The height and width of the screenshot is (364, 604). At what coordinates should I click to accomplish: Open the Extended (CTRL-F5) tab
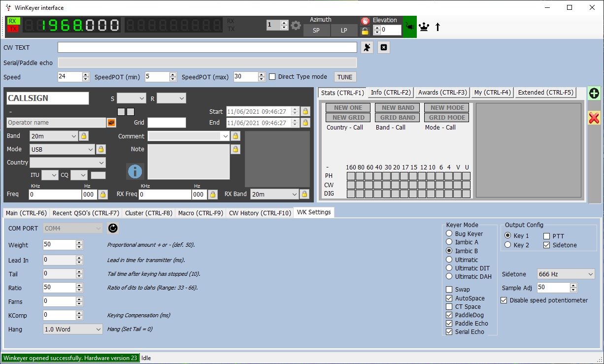coord(546,92)
